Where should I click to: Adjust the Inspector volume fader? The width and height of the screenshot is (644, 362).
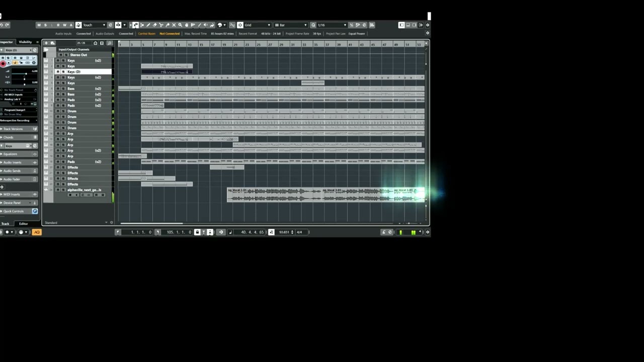click(x=26, y=74)
